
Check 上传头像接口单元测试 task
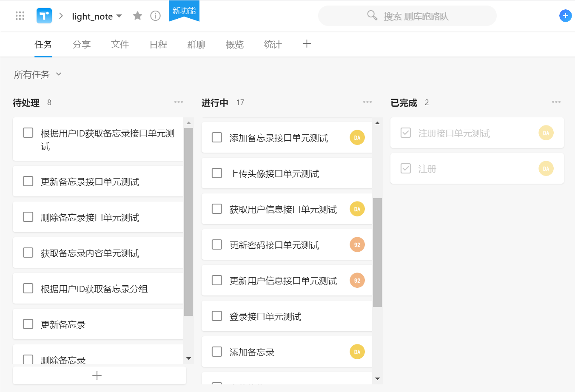217,173
